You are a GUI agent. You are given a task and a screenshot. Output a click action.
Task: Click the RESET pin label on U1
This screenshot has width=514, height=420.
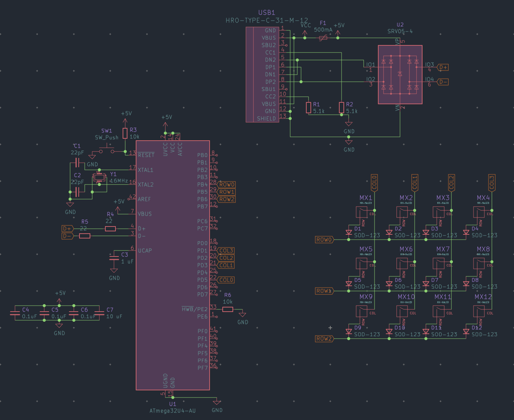click(x=146, y=155)
